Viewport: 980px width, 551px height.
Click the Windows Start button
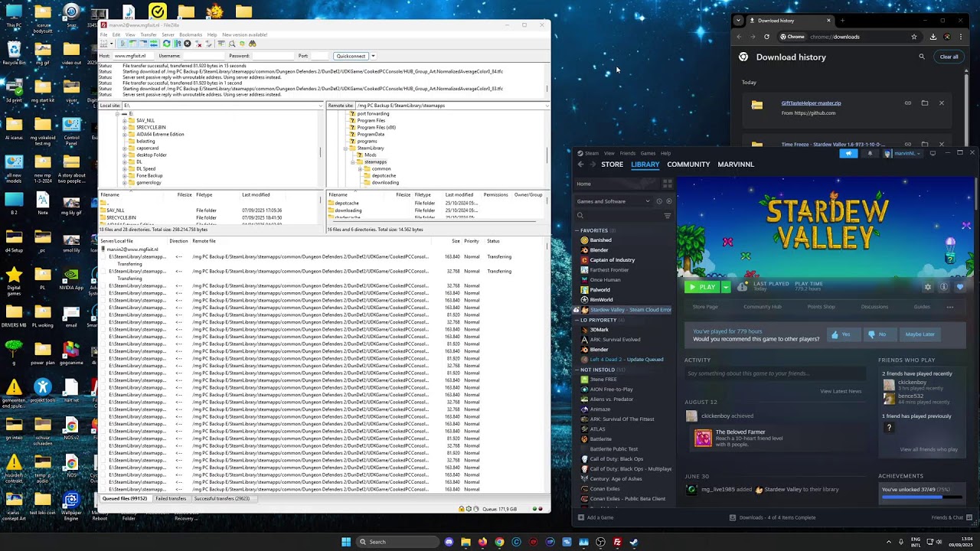[x=346, y=542]
